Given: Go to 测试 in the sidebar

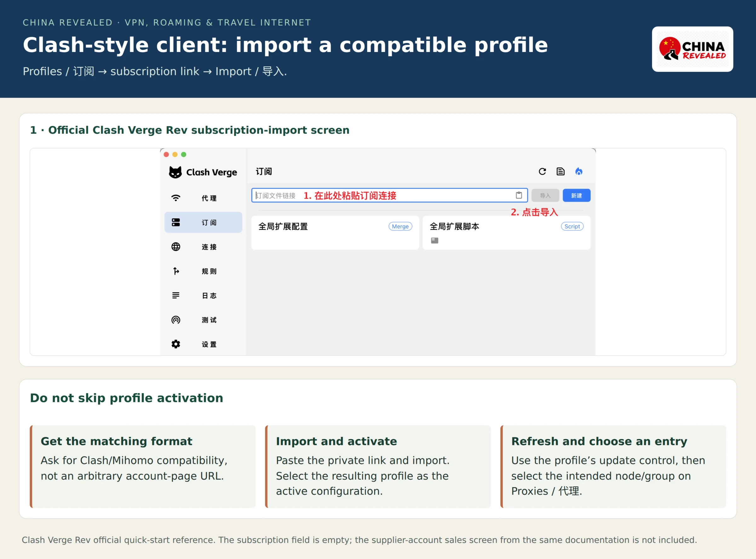Looking at the screenshot, I should pos(209,320).
